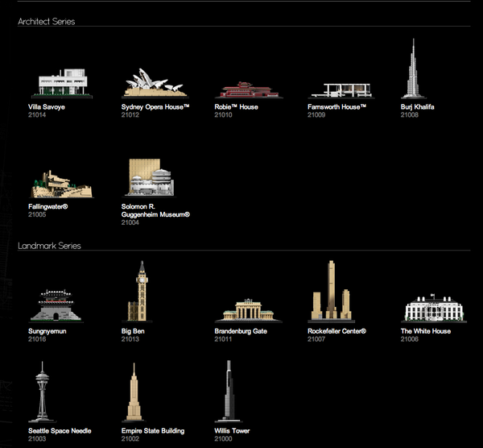Open the Burj Khalifa tower image
The height and width of the screenshot is (448, 483).
[x=414, y=68]
